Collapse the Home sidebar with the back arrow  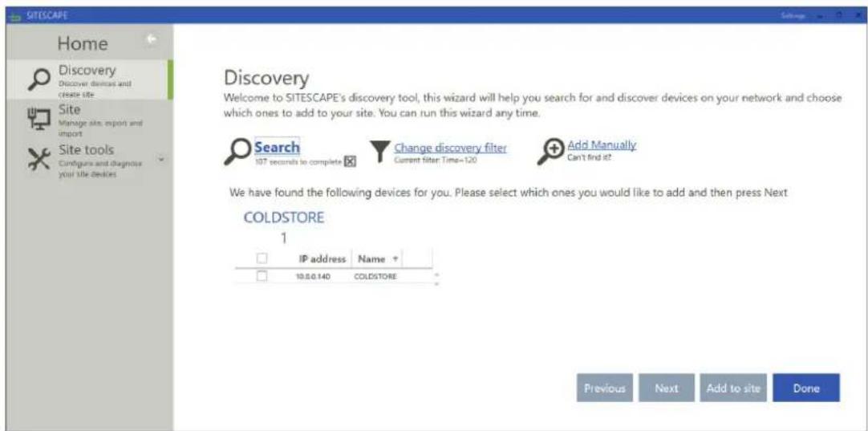click(x=151, y=39)
